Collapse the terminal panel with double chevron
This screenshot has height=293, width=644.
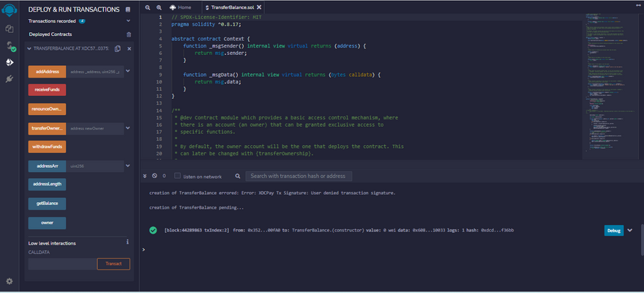pyautogui.click(x=145, y=176)
